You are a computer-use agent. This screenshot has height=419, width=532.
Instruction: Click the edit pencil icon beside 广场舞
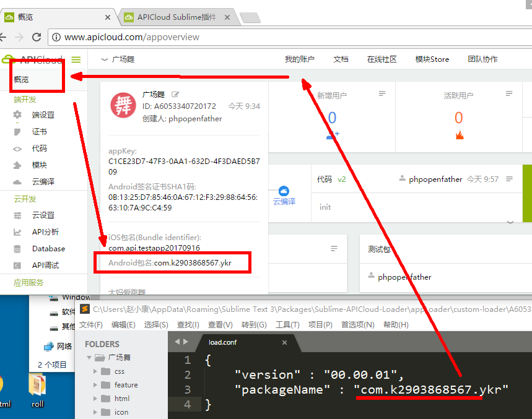point(175,95)
